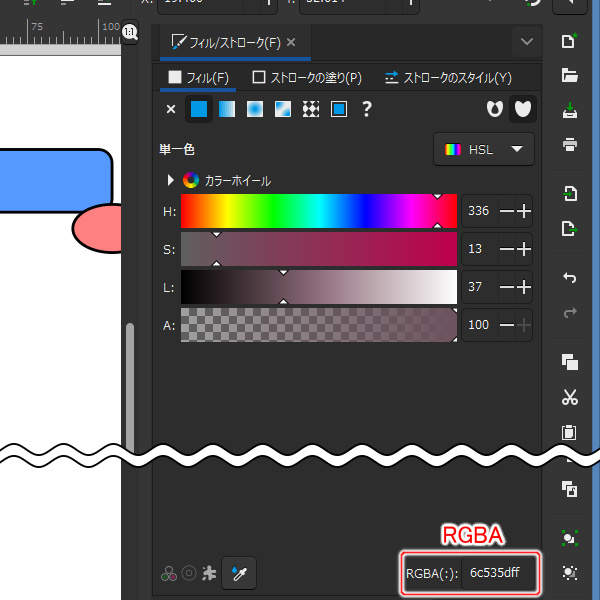
Task: Click the No paint X icon
Action: coord(170,109)
